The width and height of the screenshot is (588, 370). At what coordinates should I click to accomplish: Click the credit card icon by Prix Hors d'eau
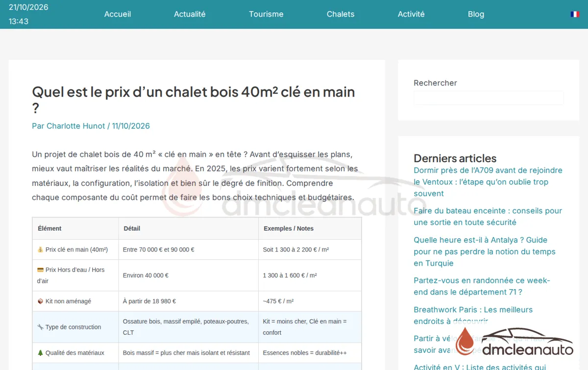pyautogui.click(x=41, y=270)
